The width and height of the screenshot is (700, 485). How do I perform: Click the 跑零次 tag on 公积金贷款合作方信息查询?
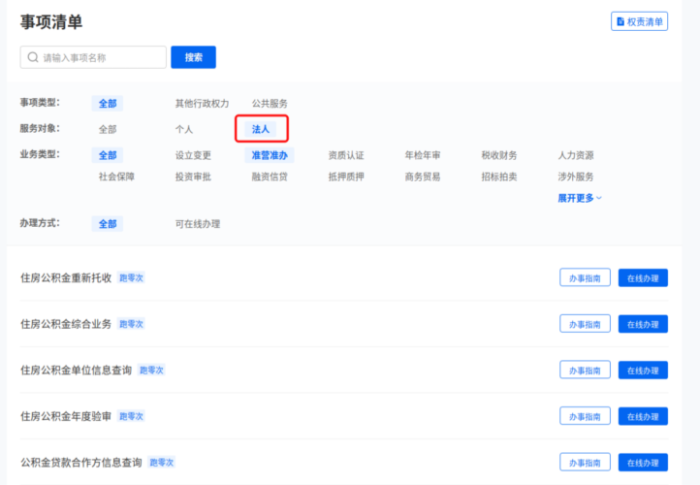(162, 462)
